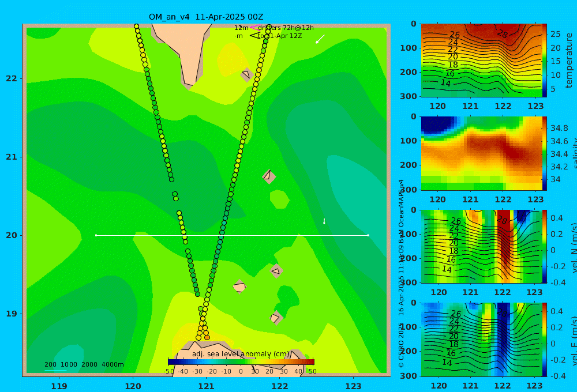Image resolution: width=577 pixels, height=392 pixels.
Task: Click longitude label '123' on the map axis
Action: [353, 386]
